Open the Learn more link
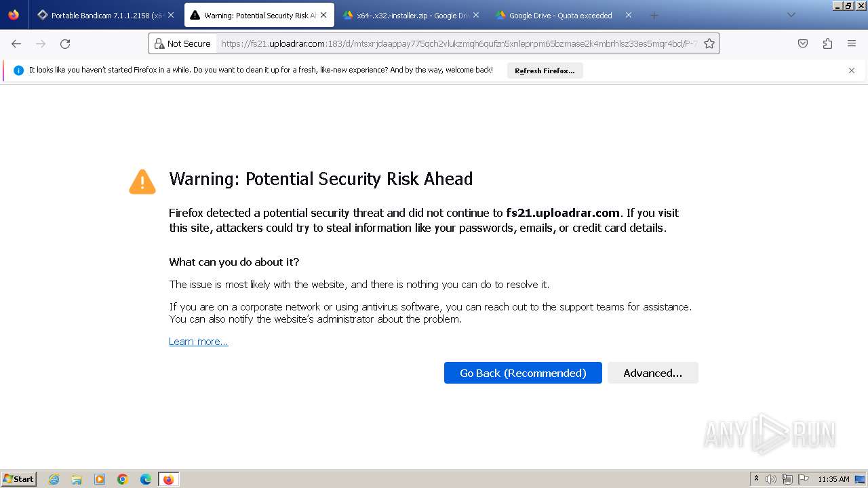Image resolution: width=868 pixels, height=488 pixels. pyautogui.click(x=199, y=342)
